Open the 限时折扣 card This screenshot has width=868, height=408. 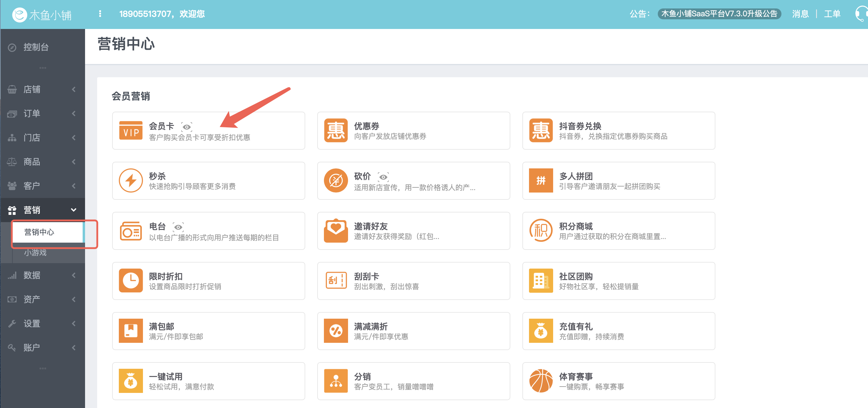(x=209, y=281)
